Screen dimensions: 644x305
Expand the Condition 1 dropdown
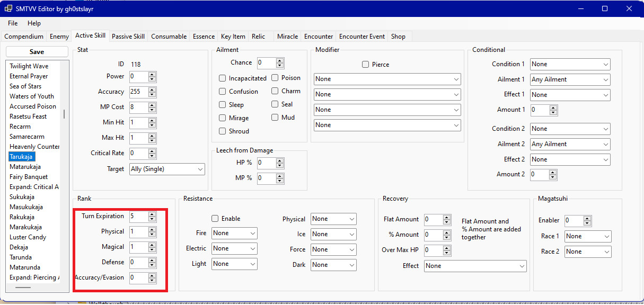click(x=570, y=64)
